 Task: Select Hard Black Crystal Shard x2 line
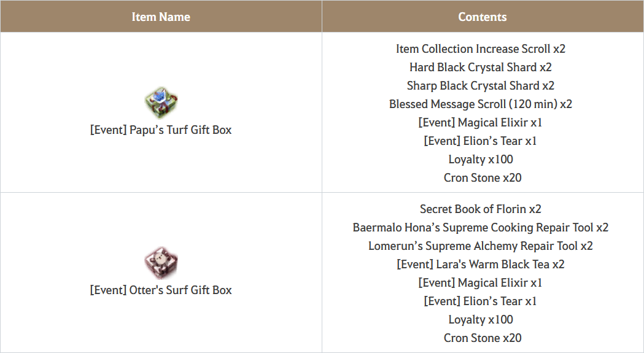481,68
